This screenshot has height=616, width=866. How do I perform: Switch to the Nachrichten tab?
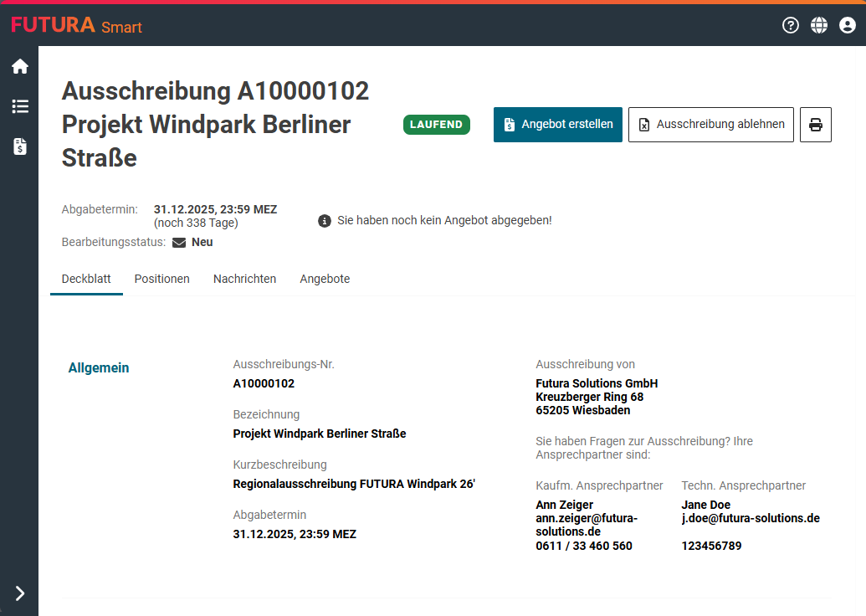(244, 279)
